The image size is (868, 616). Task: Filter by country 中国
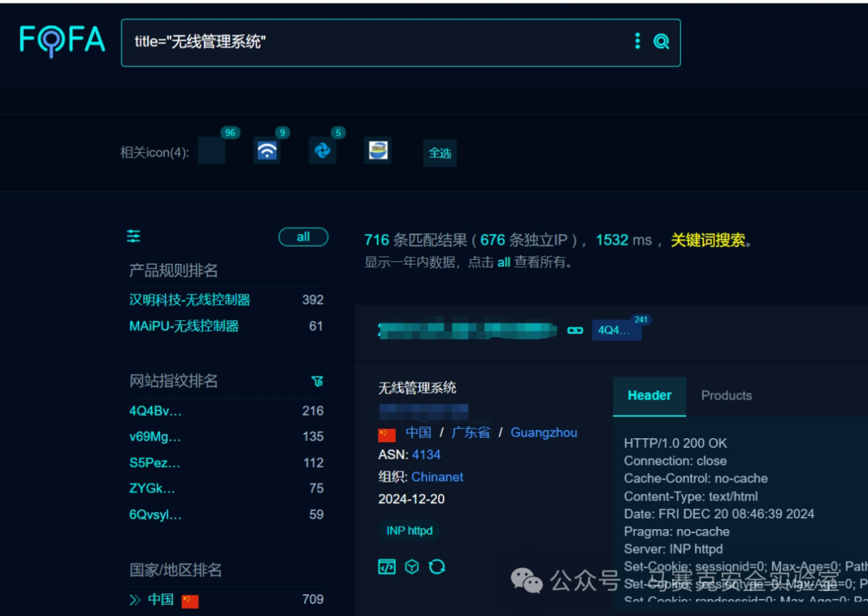[x=161, y=599]
